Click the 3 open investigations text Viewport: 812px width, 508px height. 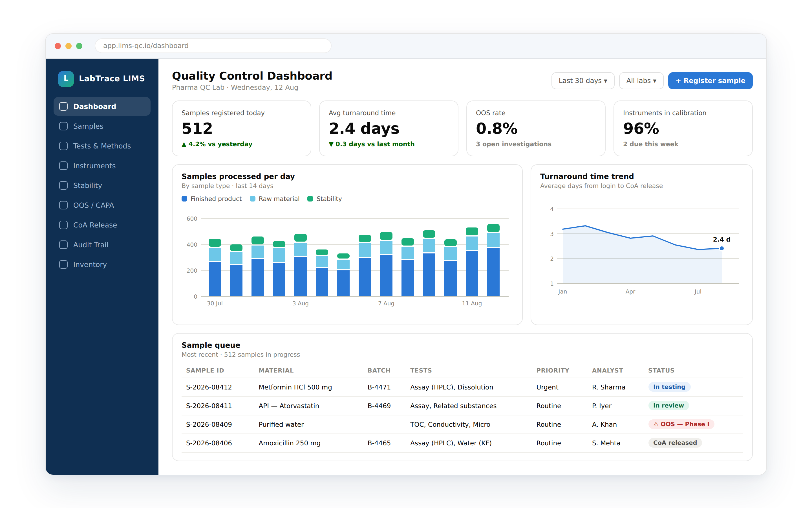pyautogui.click(x=514, y=144)
